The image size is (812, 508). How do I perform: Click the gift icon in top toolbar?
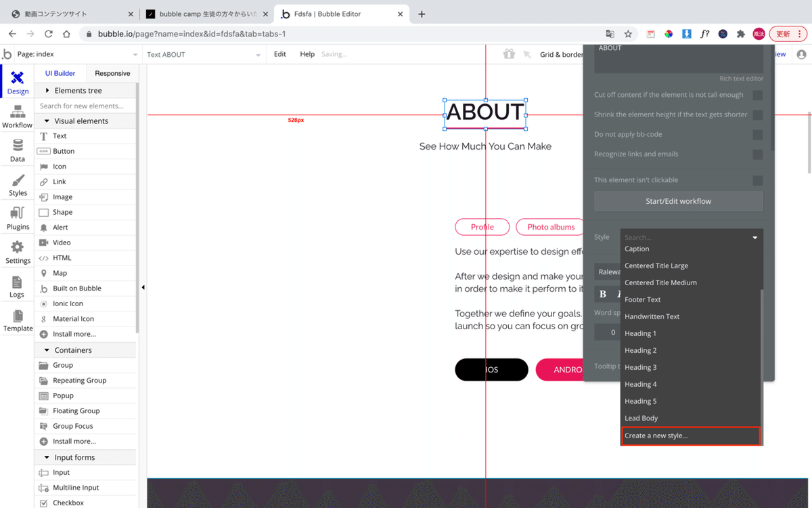[x=509, y=54]
